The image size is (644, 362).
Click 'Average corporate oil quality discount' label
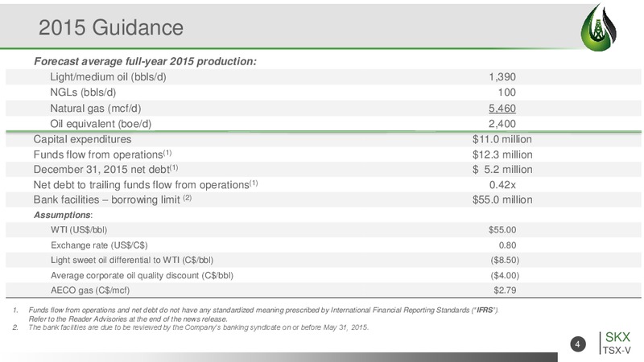point(142,275)
